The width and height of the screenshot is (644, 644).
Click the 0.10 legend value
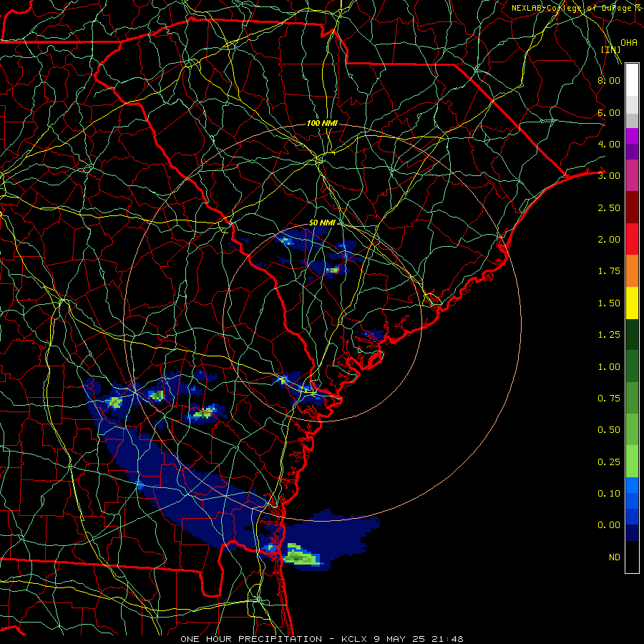tap(609, 494)
